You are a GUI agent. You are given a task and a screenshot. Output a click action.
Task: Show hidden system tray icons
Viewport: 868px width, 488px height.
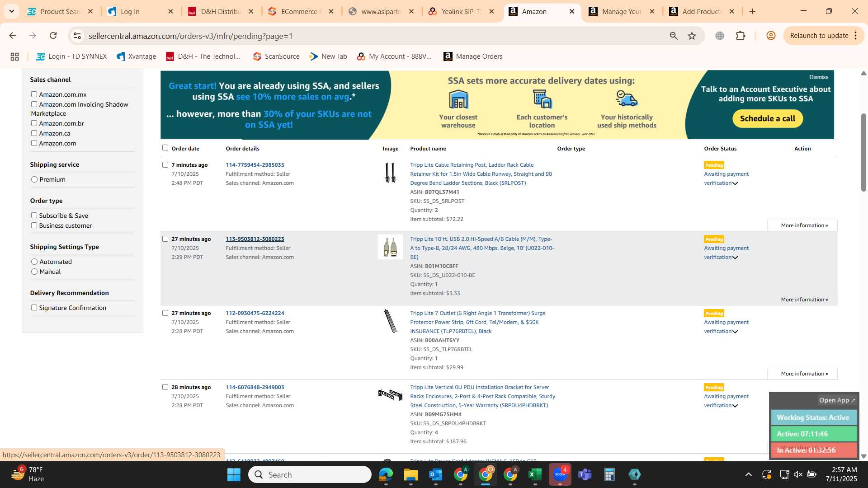748,474
